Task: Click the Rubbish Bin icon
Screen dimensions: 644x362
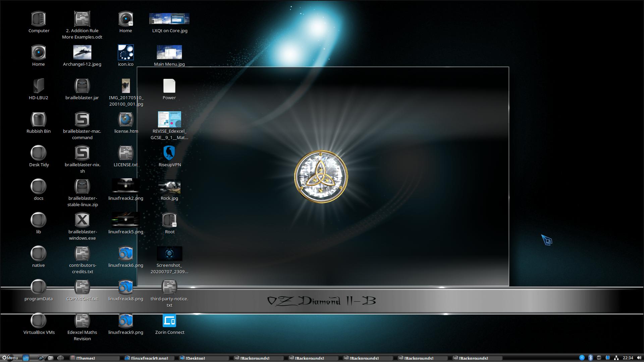Action: (38, 119)
